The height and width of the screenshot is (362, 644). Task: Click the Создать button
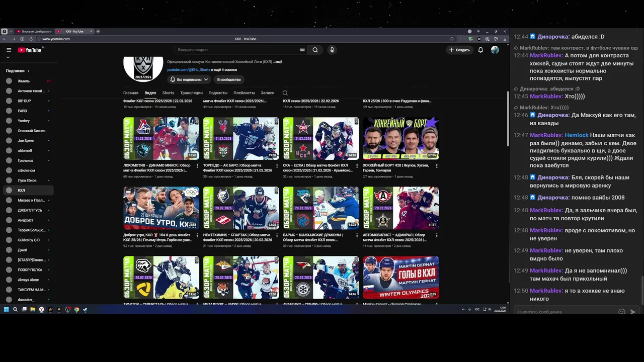(x=459, y=50)
